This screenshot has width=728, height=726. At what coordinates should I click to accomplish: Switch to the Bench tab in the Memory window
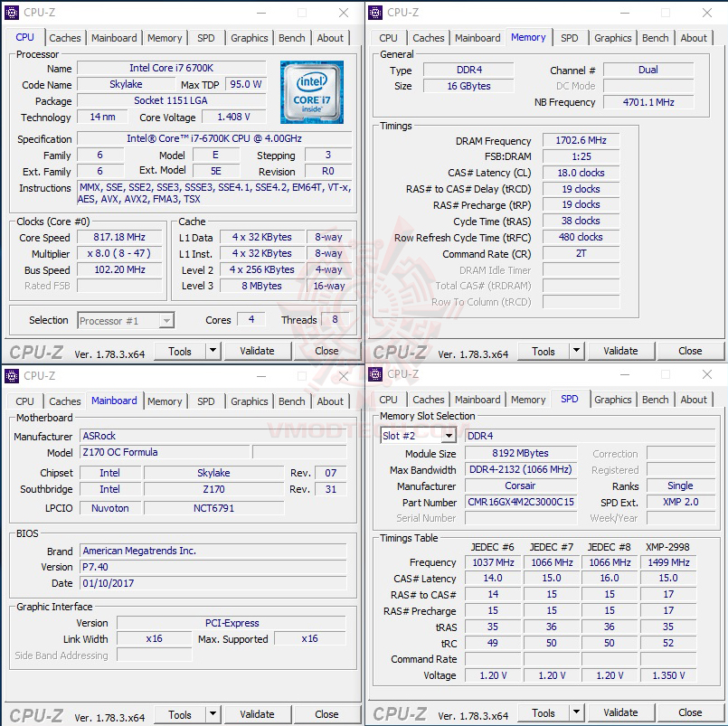(x=655, y=37)
